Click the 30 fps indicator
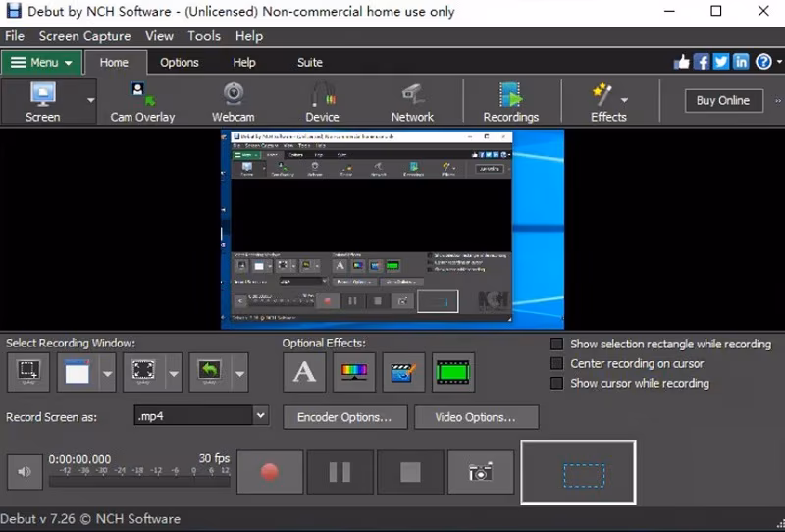The image size is (785, 532). 214,458
